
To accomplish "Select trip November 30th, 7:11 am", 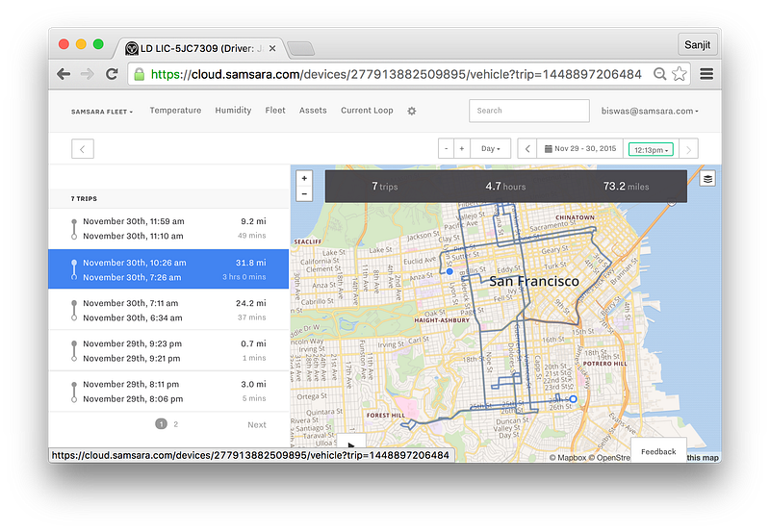I will click(168, 310).
